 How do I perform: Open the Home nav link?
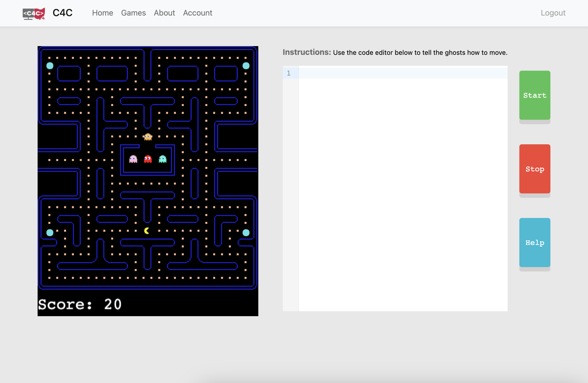(x=102, y=13)
